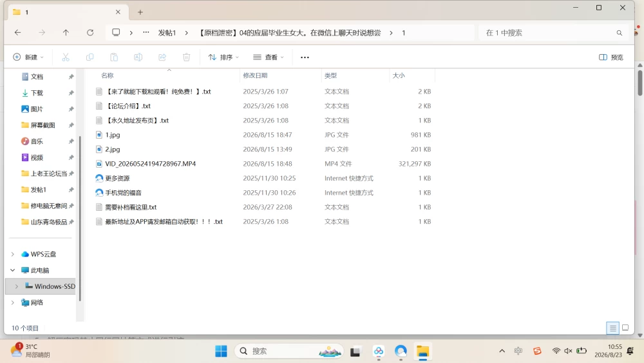
Task: Open 屏幕截图 folder in sidebar
Action: click(x=43, y=125)
